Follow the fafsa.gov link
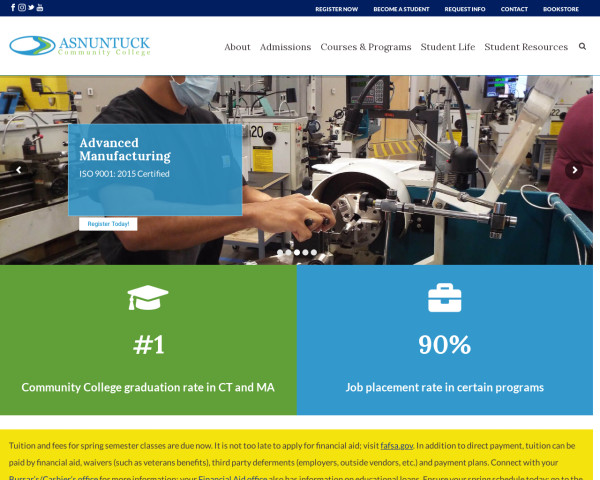600x480 pixels. click(x=397, y=446)
